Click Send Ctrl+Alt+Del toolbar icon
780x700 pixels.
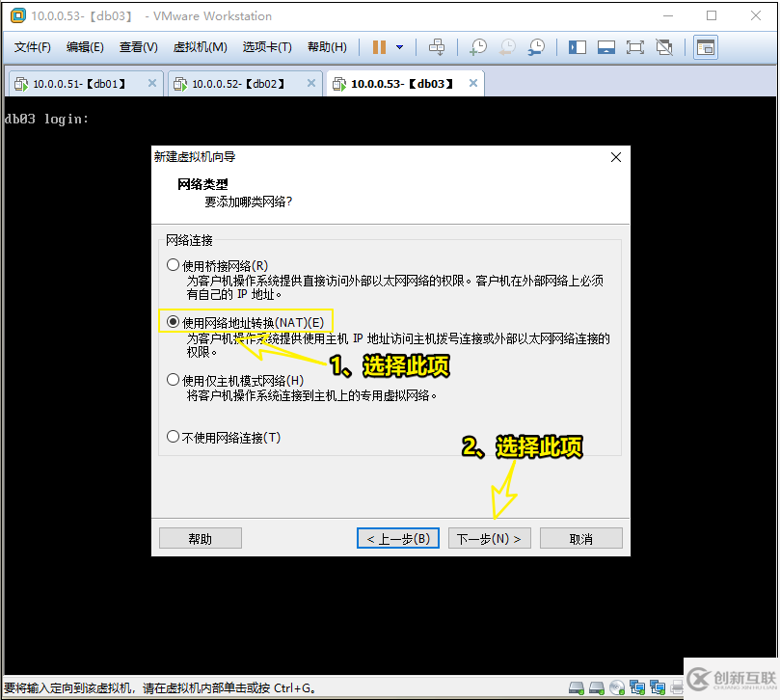[437, 47]
